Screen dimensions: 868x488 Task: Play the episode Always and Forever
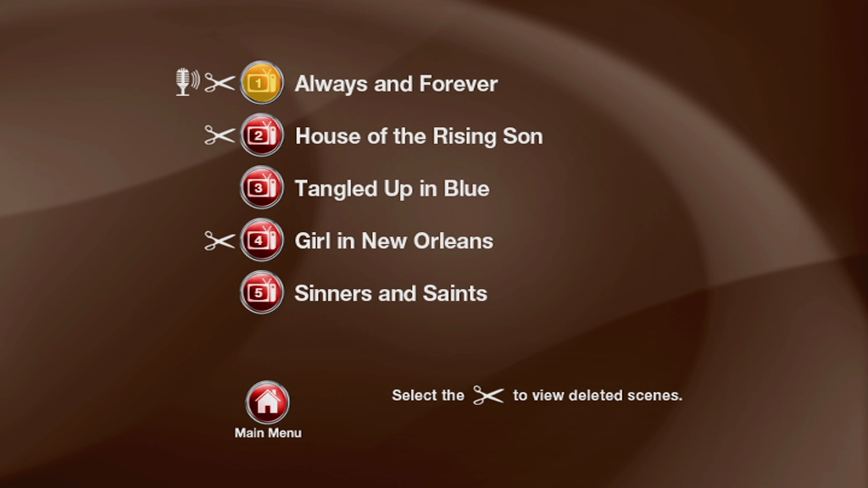(396, 84)
